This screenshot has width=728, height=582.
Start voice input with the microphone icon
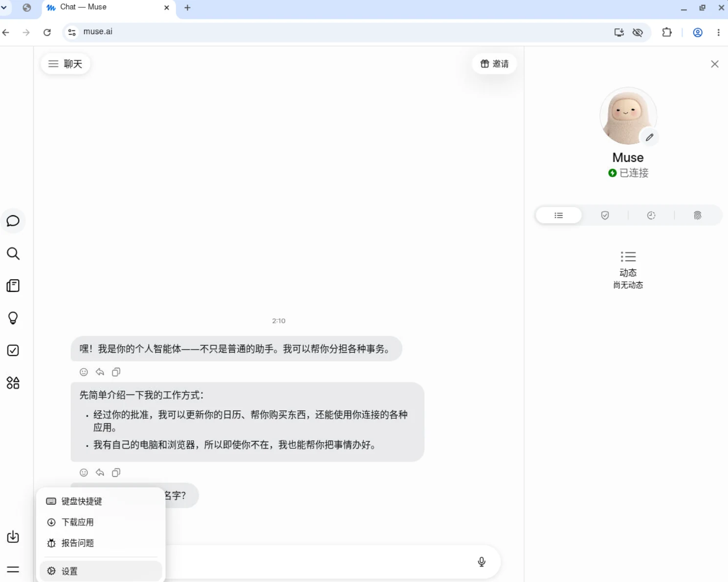pos(482,561)
